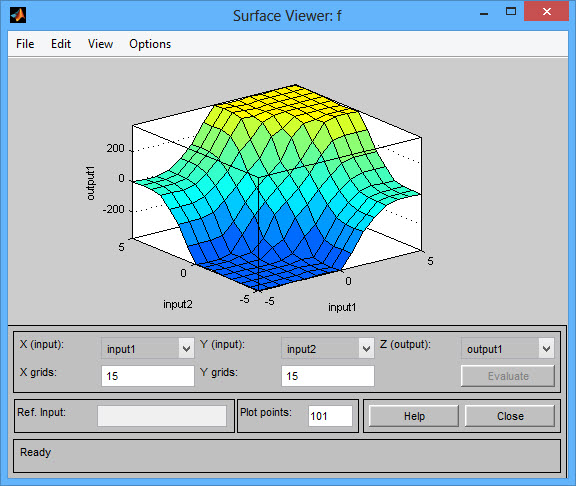The height and width of the screenshot is (486, 576).
Task: Open the File menu
Action: (25, 44)
